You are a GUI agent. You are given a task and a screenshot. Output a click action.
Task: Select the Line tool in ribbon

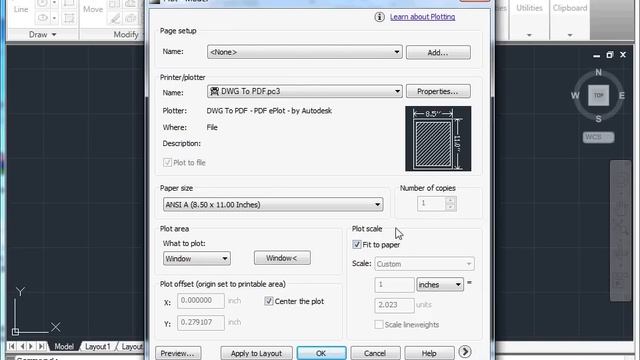[21, 9]
